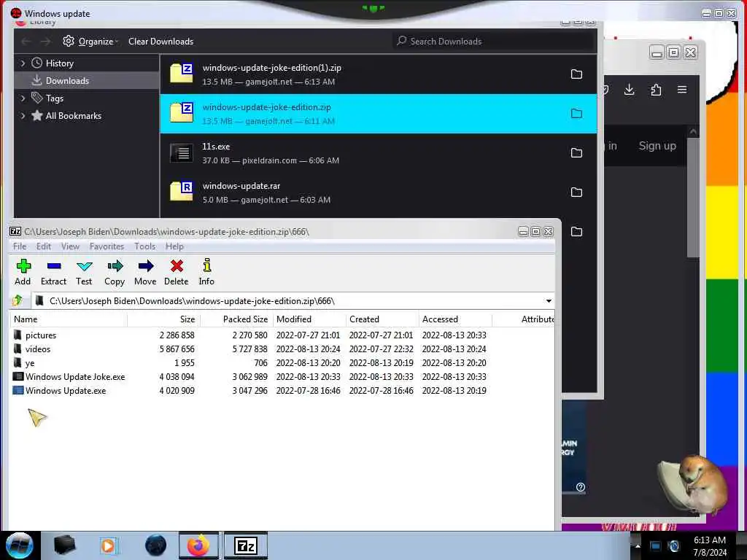The width and height of the screenshot is (747, 560).
Task: Click the black box taskbar icon
Action: (x=64, y=545)
